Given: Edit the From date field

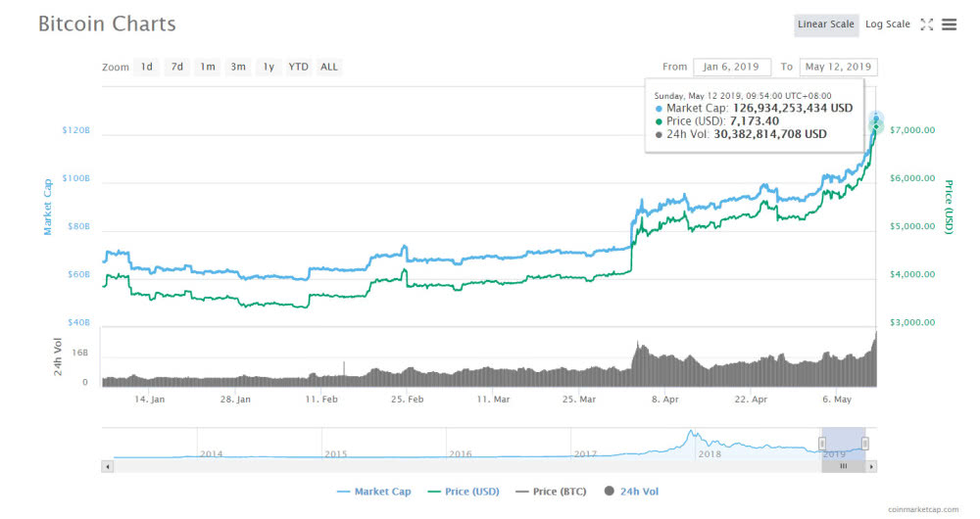Looking at the screenshot, I should click(731, 67).
